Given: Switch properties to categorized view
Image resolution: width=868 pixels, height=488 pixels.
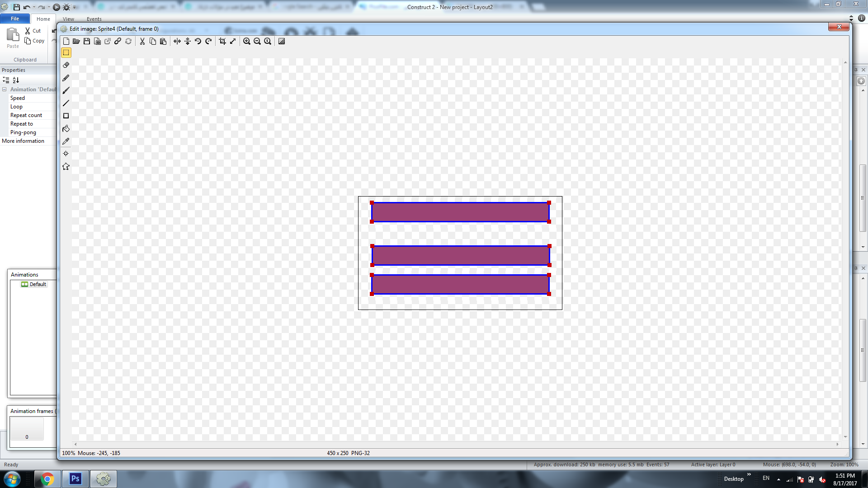Looking at the screenshot, I should pyautogui.click(x=6, y=80).
